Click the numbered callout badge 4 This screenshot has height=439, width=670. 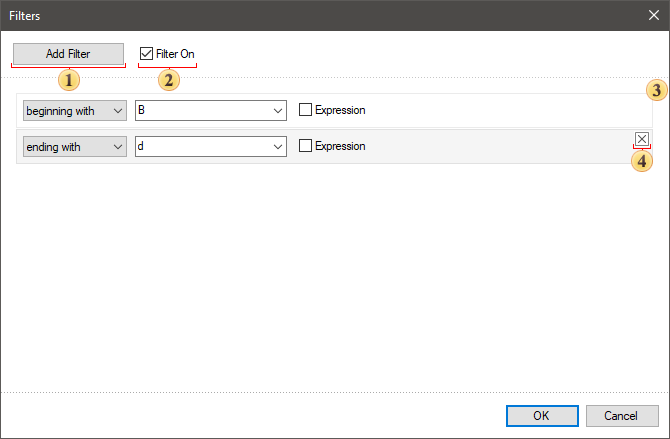tap(642, 160)
